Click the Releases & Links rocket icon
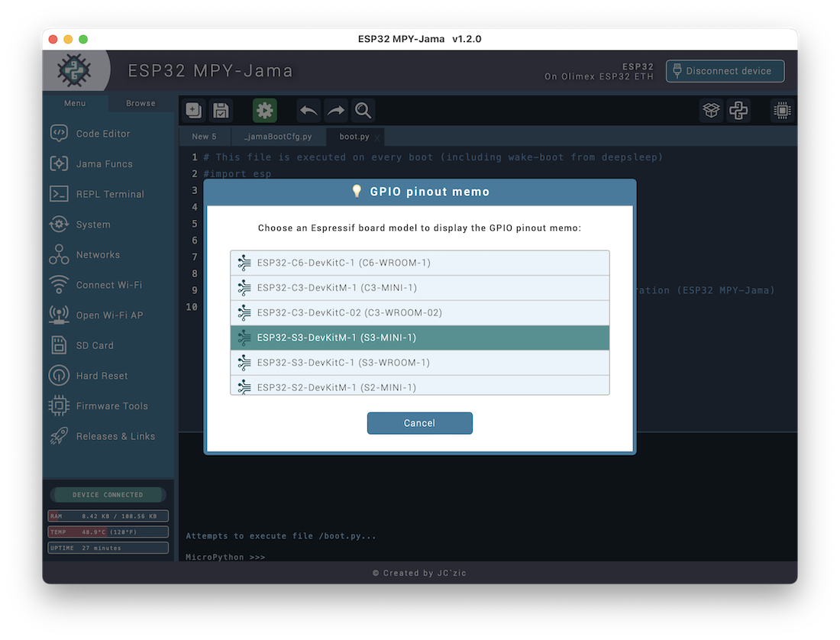Image resolution: width=840 pixels, height=640 pixels. tap(59, 436)
